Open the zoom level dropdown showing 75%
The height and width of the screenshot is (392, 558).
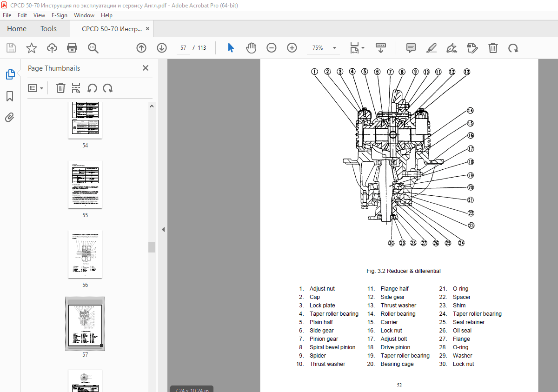coord(334,47)
